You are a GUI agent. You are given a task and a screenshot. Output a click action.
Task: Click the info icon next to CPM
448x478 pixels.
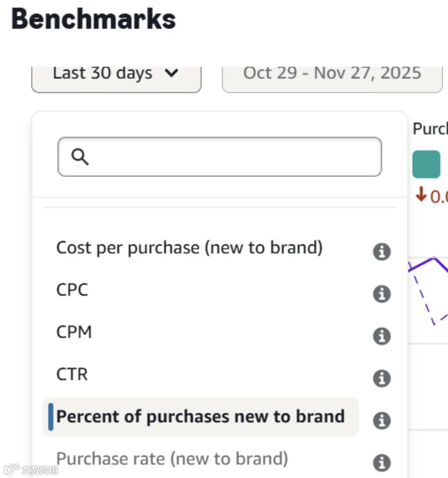[382, 336]
